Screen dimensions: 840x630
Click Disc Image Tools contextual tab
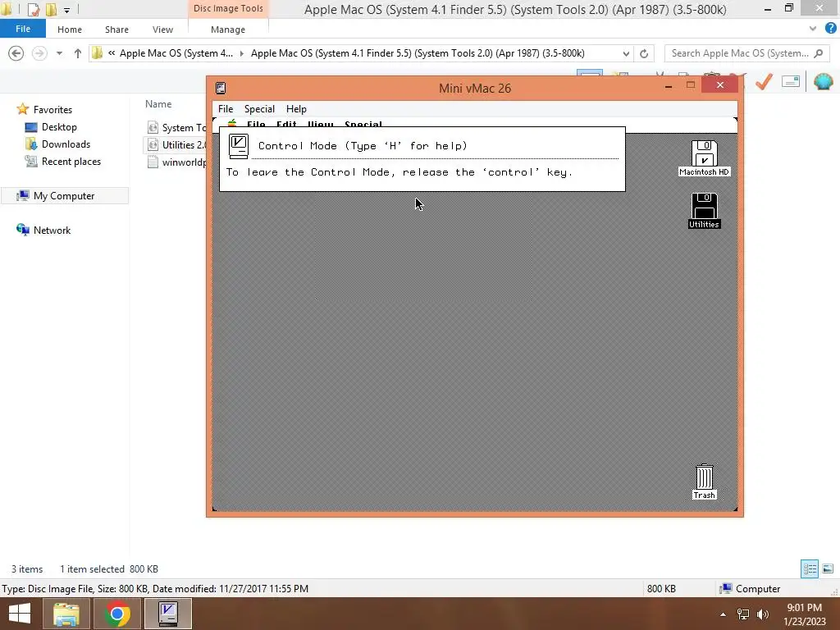(228, 8)
